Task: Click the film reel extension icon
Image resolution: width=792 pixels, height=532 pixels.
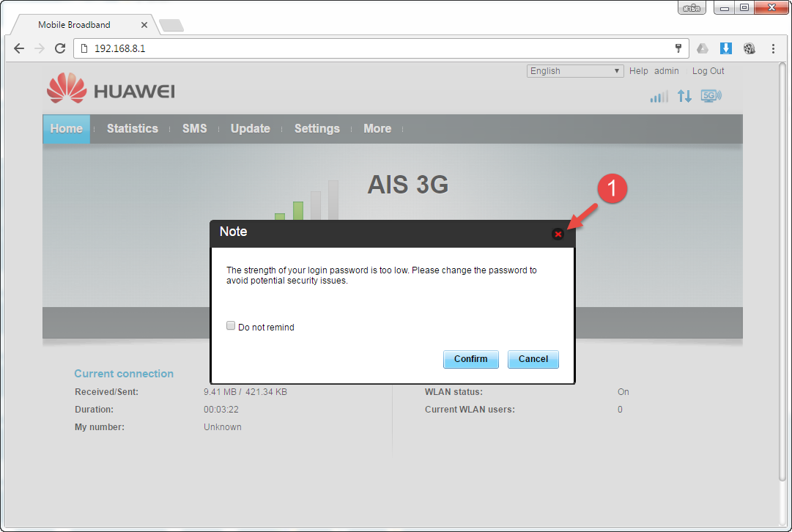Action: pos(750,48)
